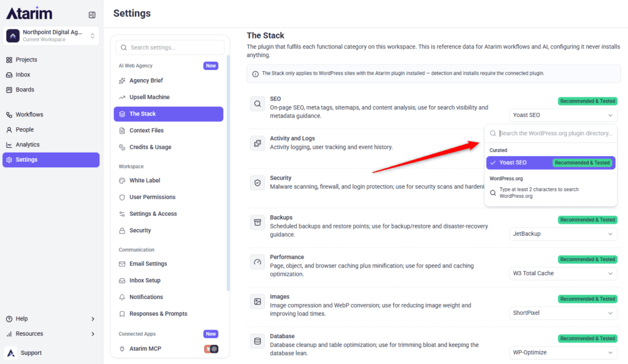Open the Backups JetBackup dropdown
The image size is (628, 364).
(x=563, y=233)
